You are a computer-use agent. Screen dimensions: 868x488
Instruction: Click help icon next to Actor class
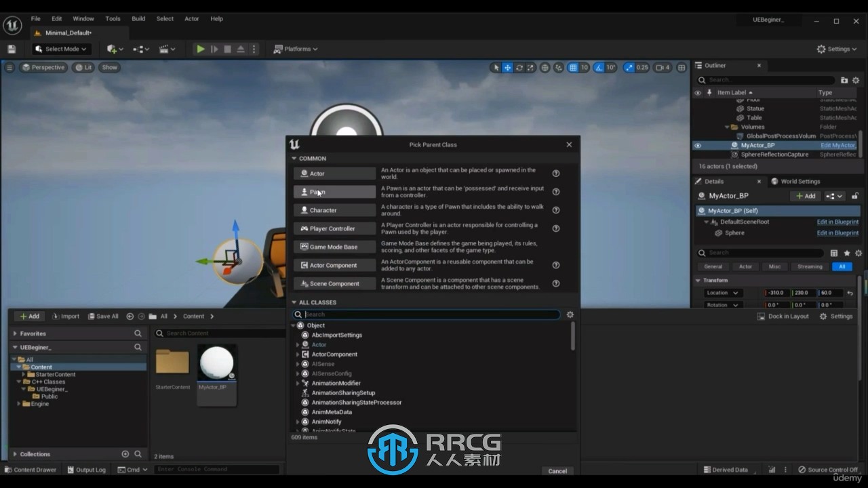556,174
